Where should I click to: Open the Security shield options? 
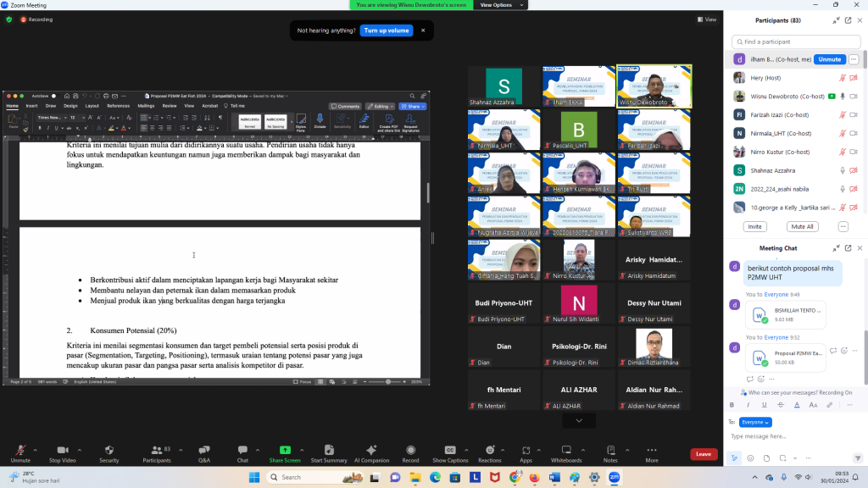click(109, 450)
